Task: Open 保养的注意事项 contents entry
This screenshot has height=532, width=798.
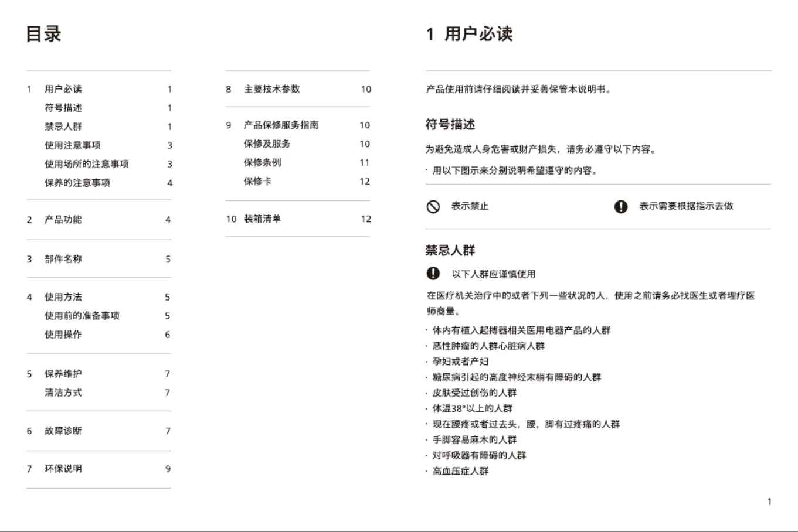Action: pyautogui.click(x=77, y=183)
